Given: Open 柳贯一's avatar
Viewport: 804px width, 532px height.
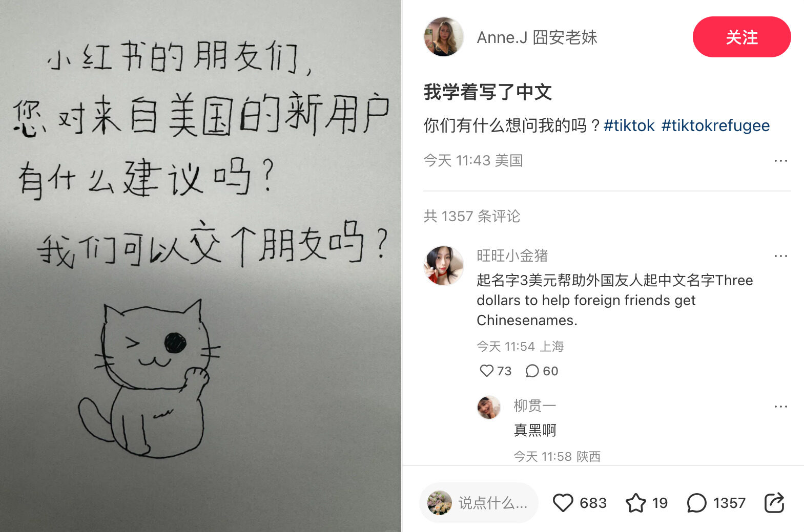Looking at the screenshot, I should [489, 408].
